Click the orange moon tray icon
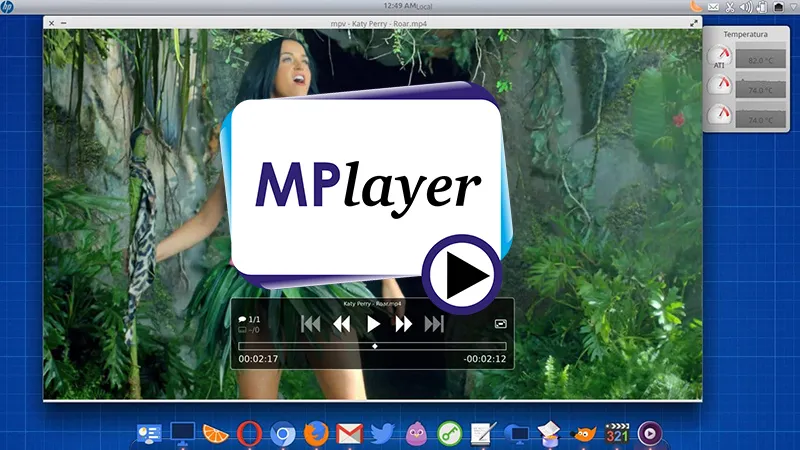This screenshot has width=800, height=450. point(696,6)
